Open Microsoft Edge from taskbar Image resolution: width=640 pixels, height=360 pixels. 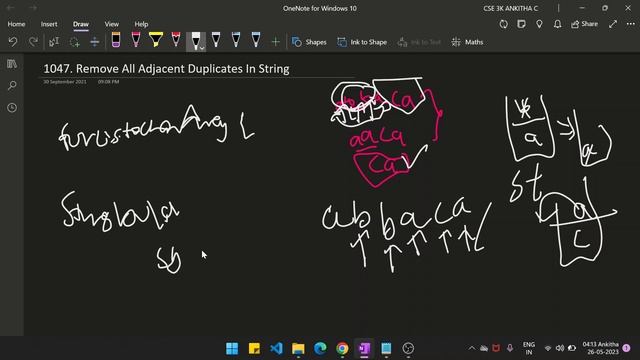click(320, 349)
